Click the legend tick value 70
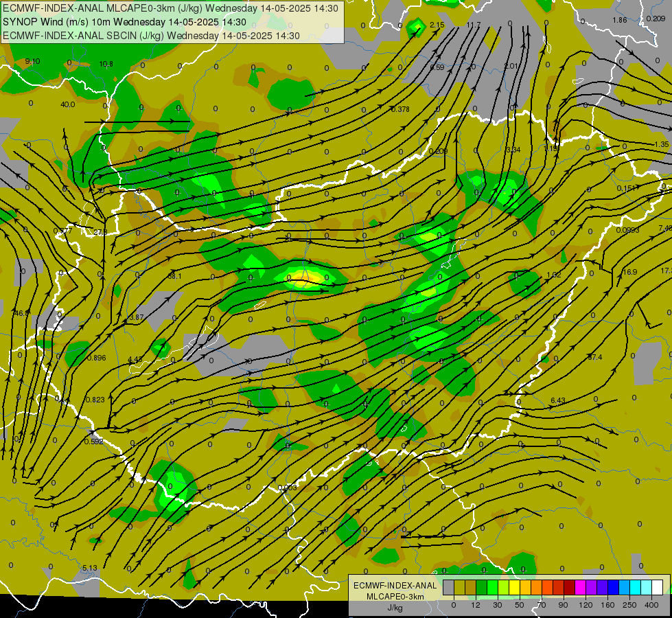Viewport: 672px width, 618px height. [542, 605]
